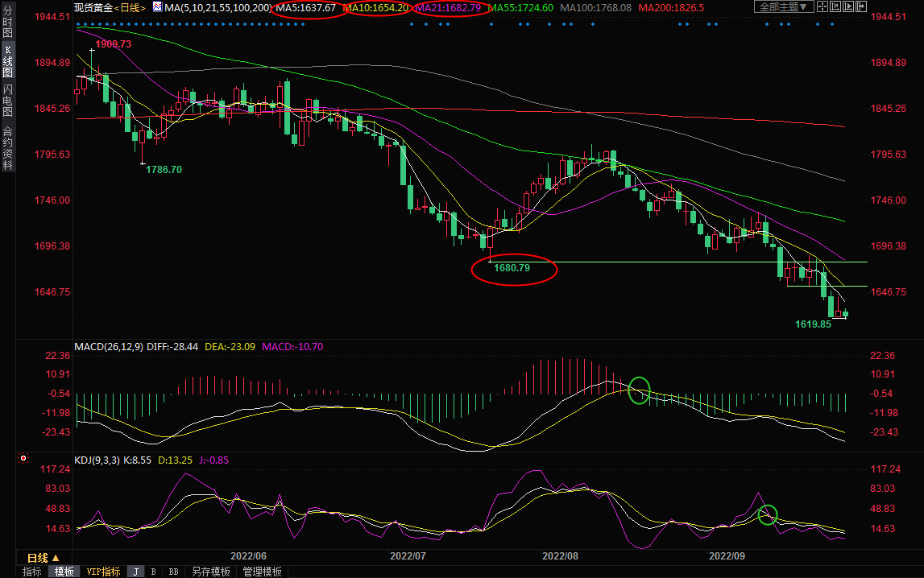Open the 全部主题 theme dropdown

(784, 6)
